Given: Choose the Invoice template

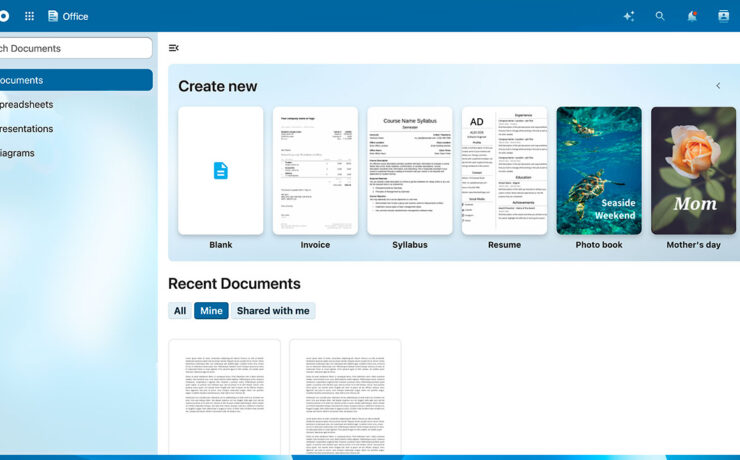Looking at the screenshot, I should pos(315,170).
